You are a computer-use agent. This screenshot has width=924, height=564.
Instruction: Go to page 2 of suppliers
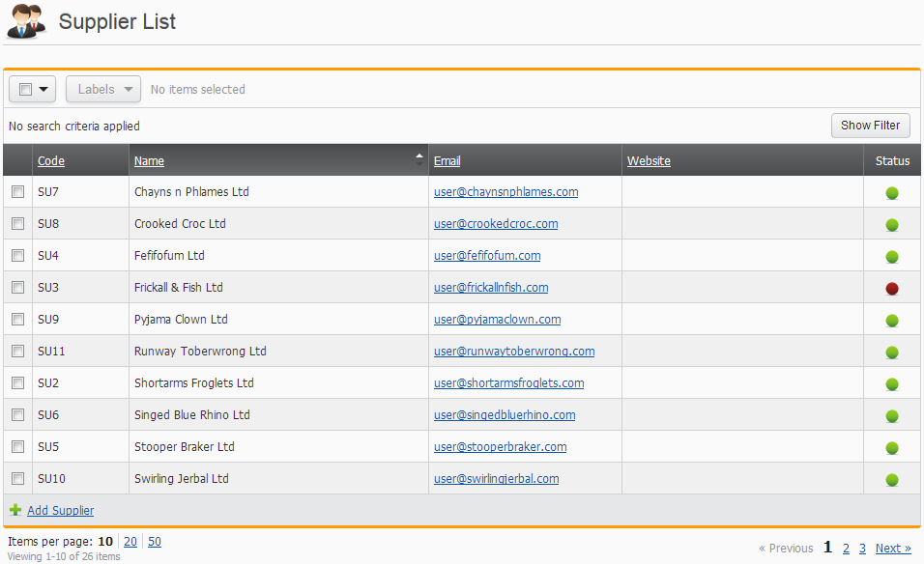(x=847, y=549)
